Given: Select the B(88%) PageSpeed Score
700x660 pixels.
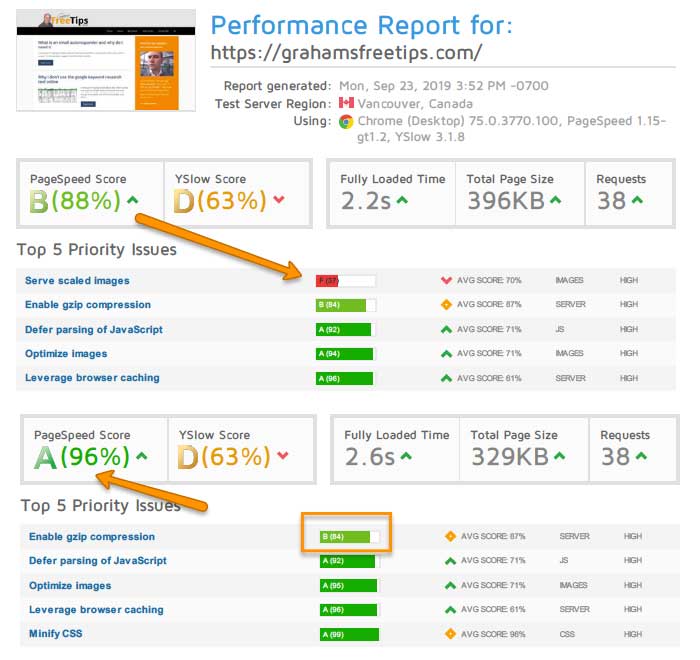Looking at the screenshot, I should (x=75, y=201).
